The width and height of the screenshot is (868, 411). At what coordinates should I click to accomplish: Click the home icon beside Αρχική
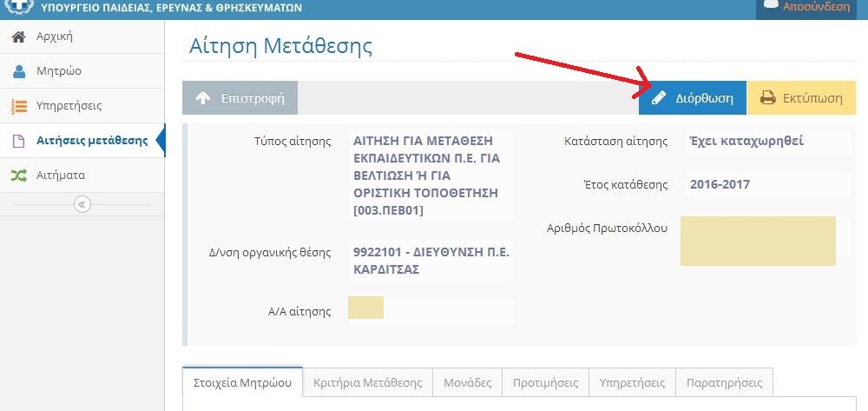[x=18, y=36]
